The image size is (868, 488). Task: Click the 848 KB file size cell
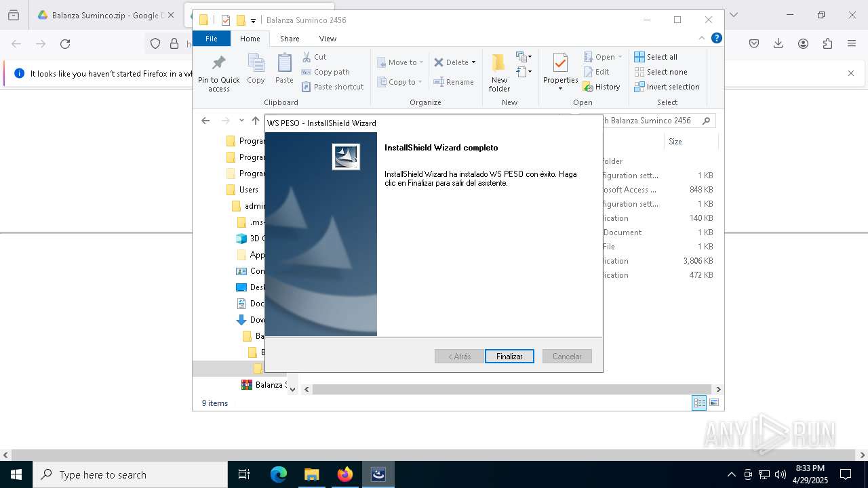pyautogui.click(x=701, y=190)
